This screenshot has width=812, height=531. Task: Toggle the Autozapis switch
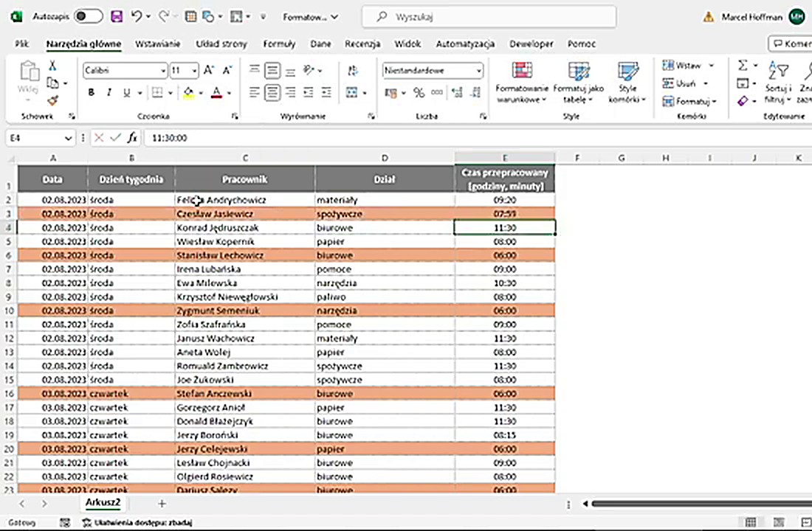click(x=88, y=16)
